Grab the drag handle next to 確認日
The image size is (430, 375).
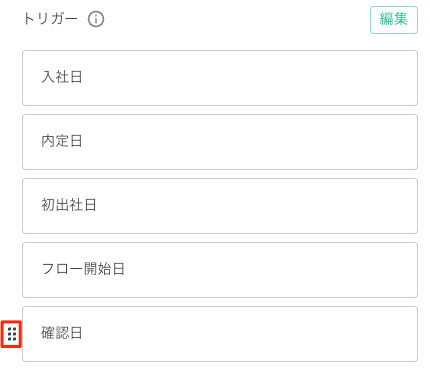pyautogui.click(x=12, y=334)
